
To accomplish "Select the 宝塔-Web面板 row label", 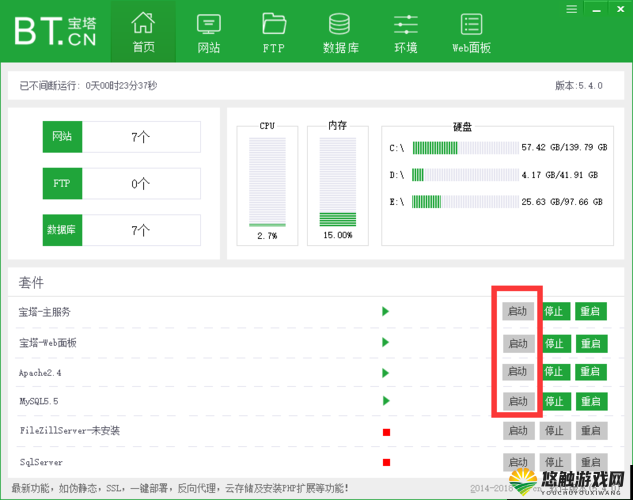I will point(48,343).
